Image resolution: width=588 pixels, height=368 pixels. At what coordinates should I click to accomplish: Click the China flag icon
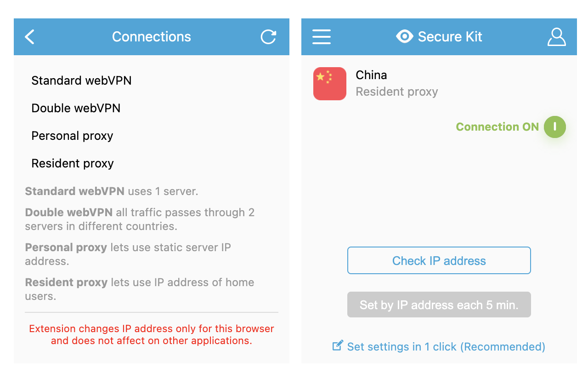click(329, 83)
